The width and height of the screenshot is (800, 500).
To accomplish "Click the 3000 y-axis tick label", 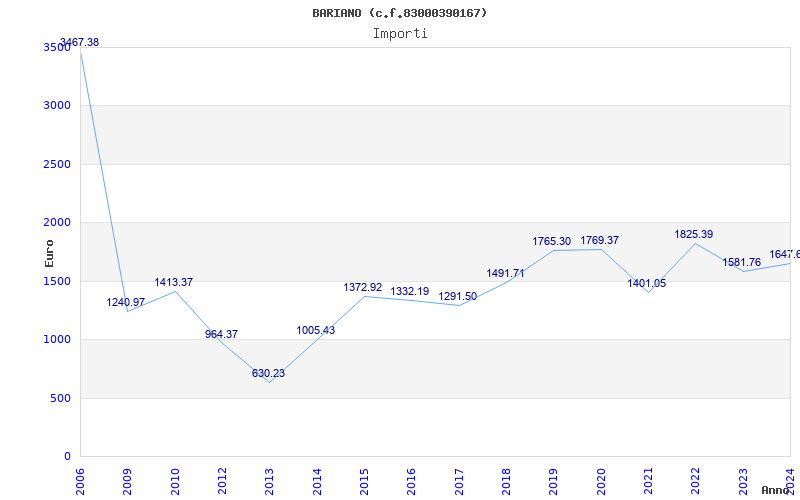I will [57, 106].
